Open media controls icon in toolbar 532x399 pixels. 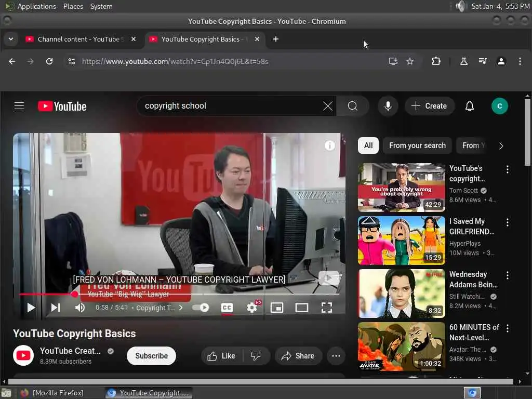point(483,61)
